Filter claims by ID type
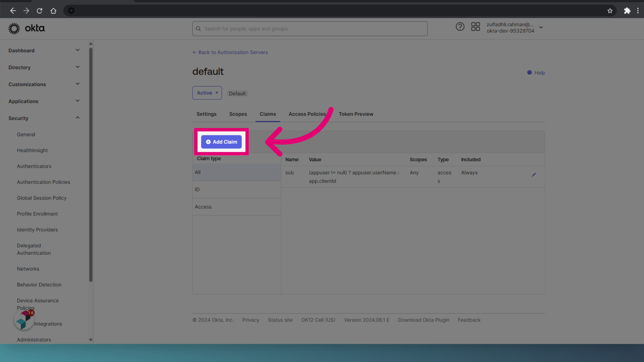The image size is (644, 362). click(237, 190)
